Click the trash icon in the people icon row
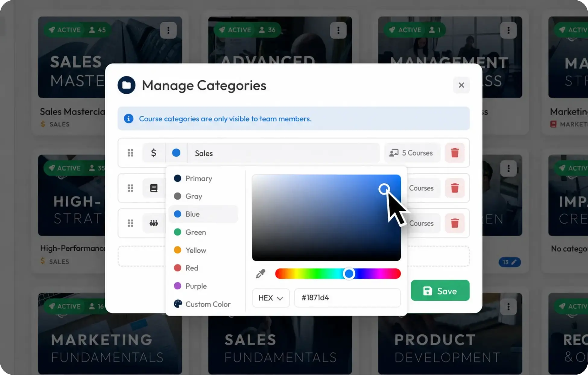 [x=455, y=223]
